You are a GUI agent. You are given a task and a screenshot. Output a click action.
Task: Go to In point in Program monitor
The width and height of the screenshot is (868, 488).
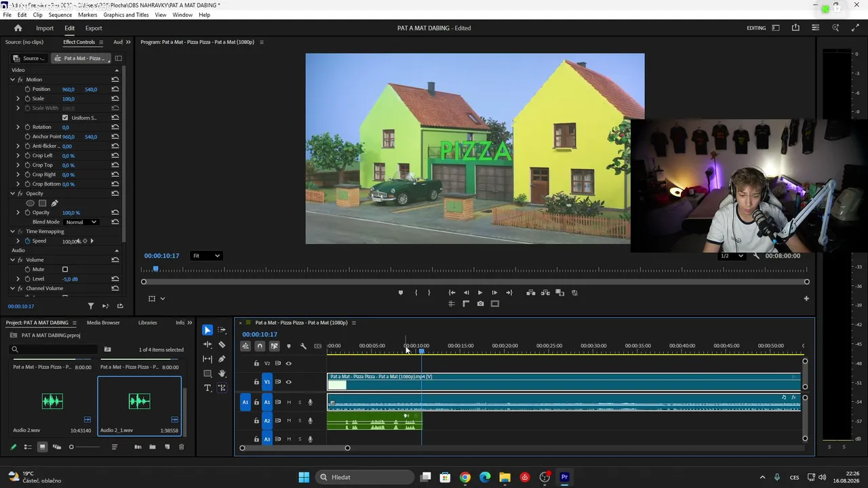coord(452,293)
